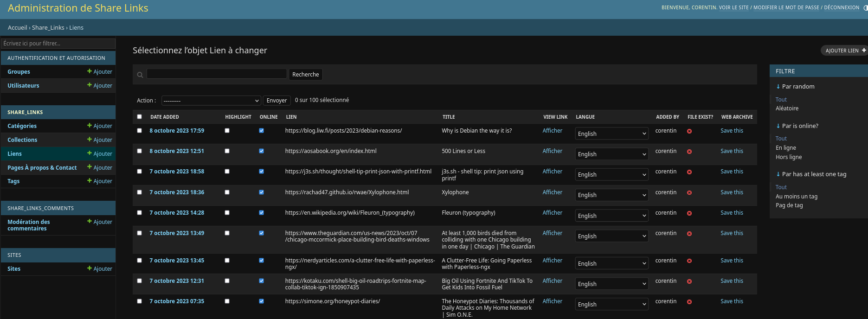Click the link search input field

[x=217, y=74]
